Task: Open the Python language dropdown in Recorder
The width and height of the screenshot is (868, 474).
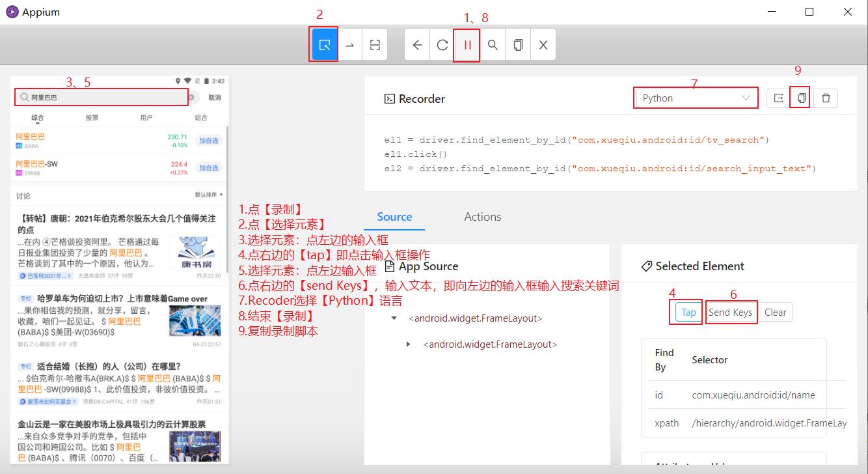Action: 696,98
